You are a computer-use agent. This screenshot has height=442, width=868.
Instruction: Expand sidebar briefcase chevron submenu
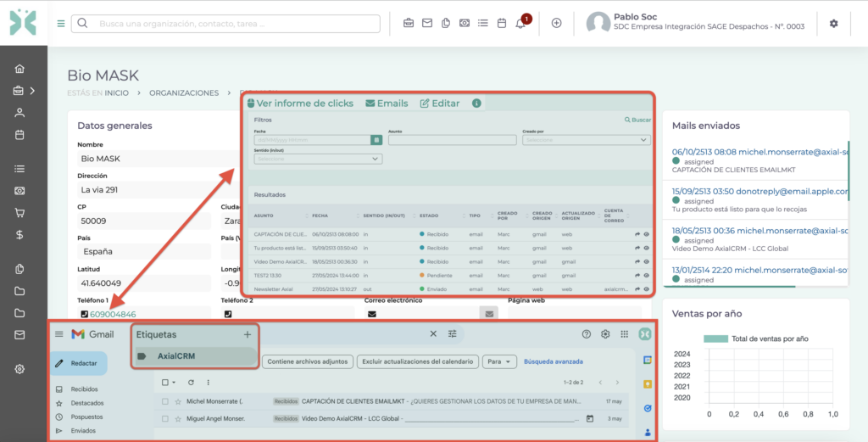[32, 91]
